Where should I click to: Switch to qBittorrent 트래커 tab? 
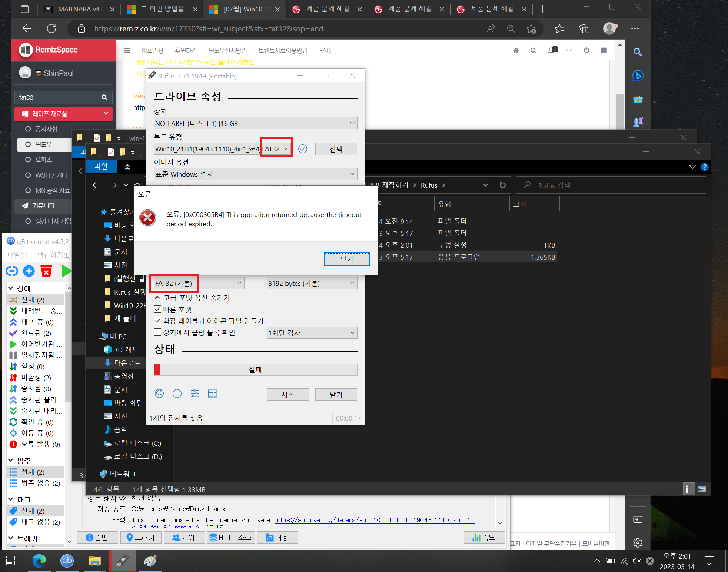[x=140, y=537]
